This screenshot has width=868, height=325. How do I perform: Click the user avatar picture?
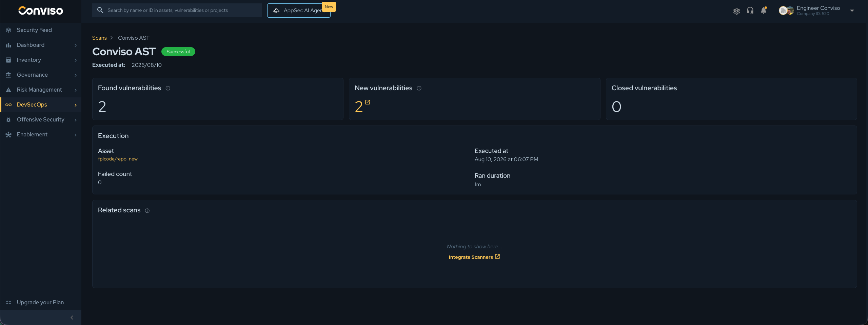[786, 11]
